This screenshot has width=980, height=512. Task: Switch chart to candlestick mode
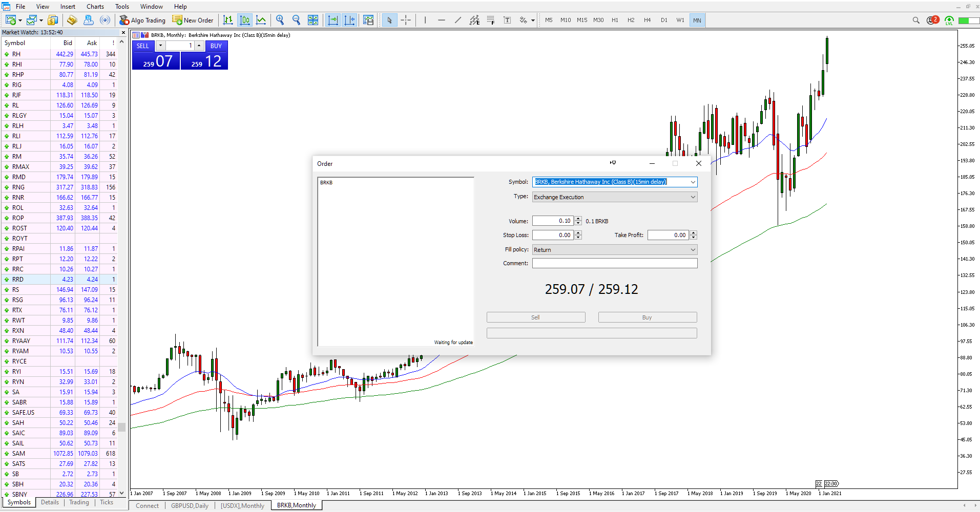(x=245, y=20)
